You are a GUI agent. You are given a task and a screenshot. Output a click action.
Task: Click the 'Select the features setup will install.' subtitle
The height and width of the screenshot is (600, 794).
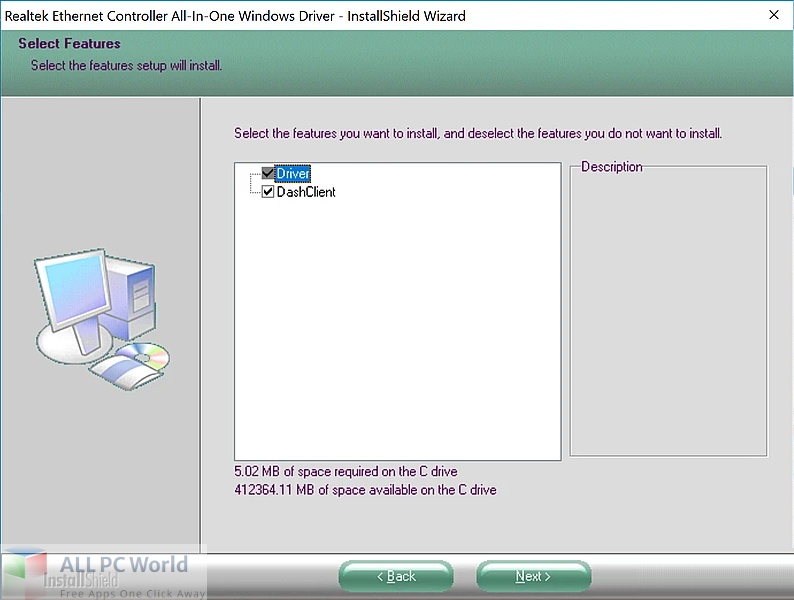(x=126, y=65)
